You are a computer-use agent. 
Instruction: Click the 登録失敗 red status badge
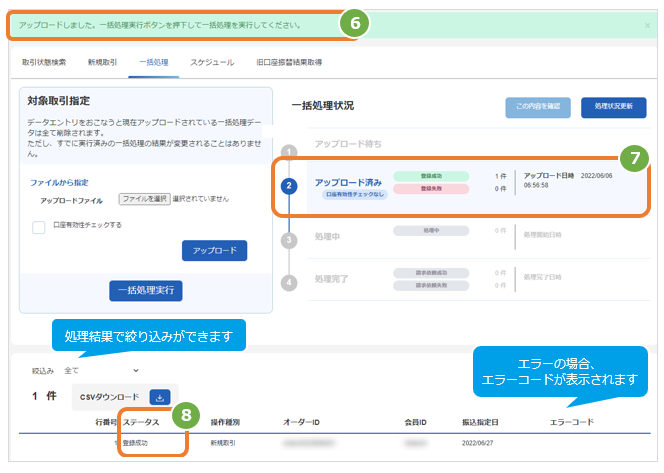click(431, 188)
